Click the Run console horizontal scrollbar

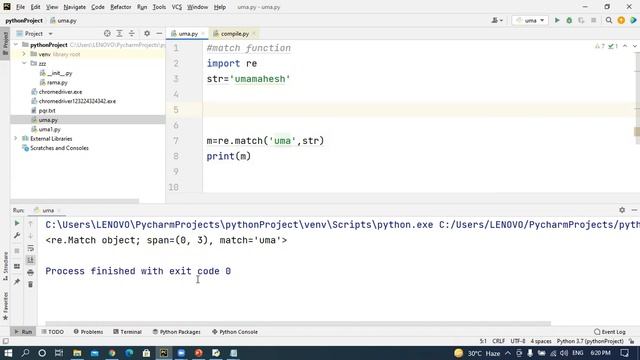point(298,324)
